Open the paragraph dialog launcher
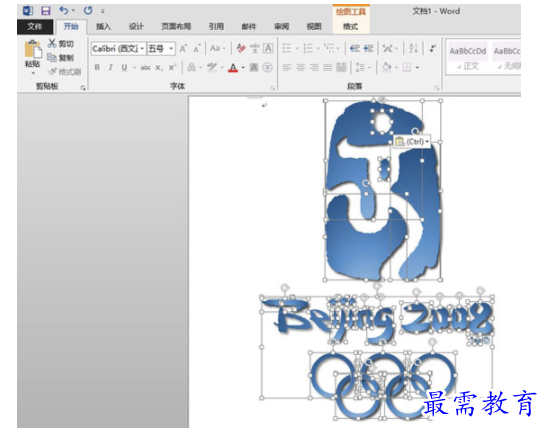545x435 pixels. [x=437, y=88]
